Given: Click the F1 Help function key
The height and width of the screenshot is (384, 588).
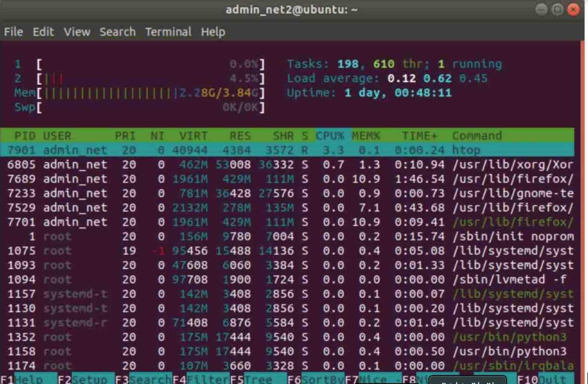Looking at the screenshot, I should point(29,379).
